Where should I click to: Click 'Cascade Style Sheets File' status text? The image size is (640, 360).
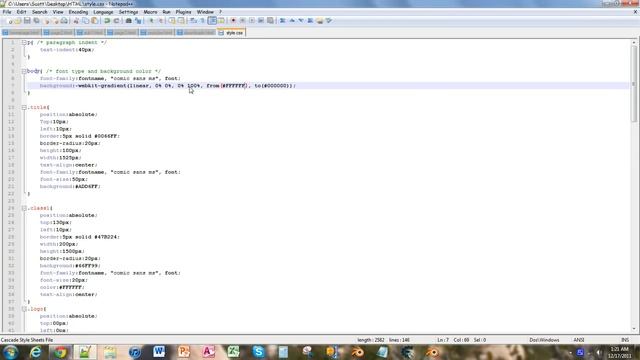(27, 340)
